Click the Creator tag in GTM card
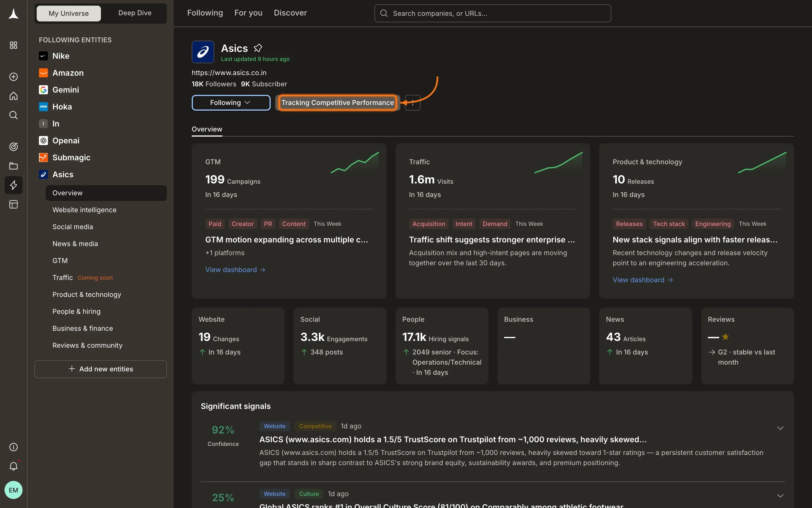 (x=242, y=224)
